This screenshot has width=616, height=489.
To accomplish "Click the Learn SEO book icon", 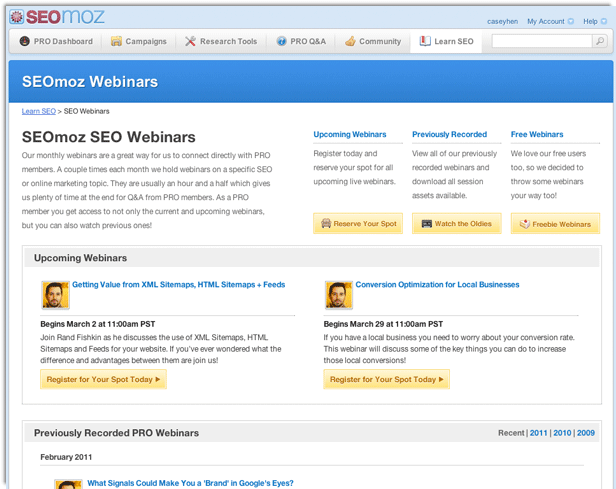I will tap(425, 41).
